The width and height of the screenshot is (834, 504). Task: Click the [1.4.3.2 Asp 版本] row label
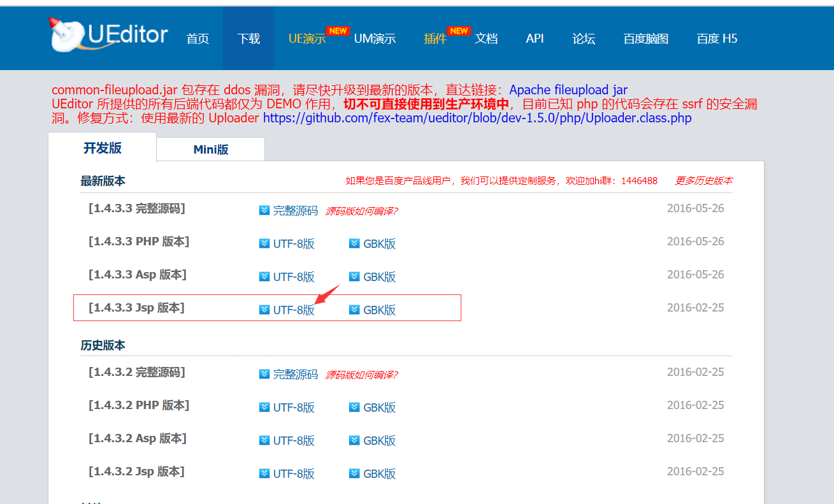pos(138,438)
